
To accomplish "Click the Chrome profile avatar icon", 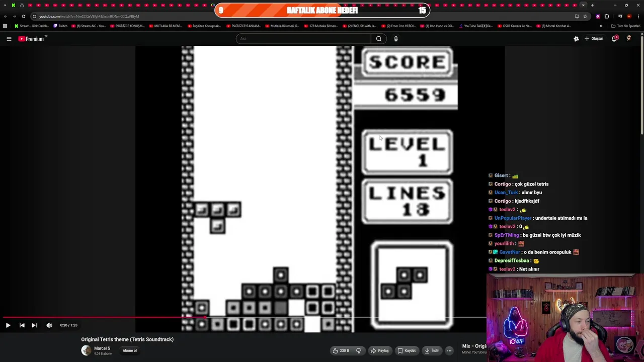I will [629, 16].
